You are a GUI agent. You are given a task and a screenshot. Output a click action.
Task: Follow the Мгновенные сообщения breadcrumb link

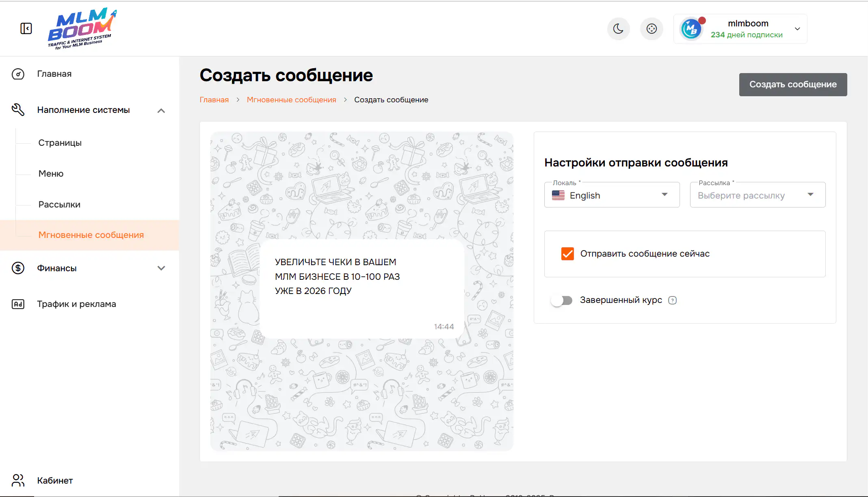click(x=291, y=100)
